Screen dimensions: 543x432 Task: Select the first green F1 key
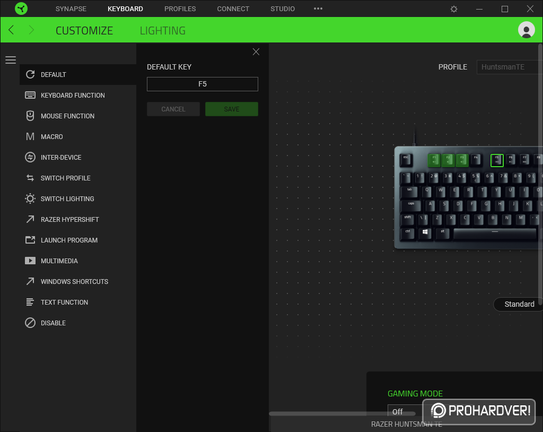point(434,160)
